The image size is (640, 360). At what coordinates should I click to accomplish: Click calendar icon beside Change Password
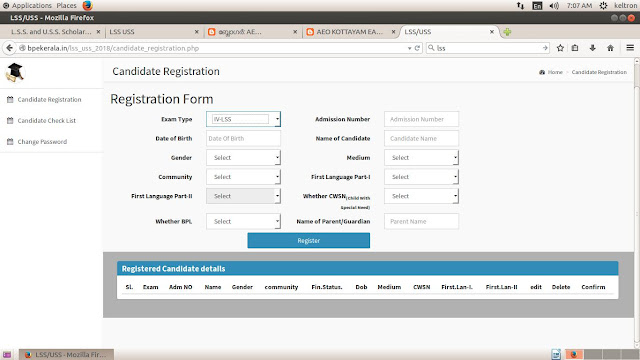[x=10, y=142]
